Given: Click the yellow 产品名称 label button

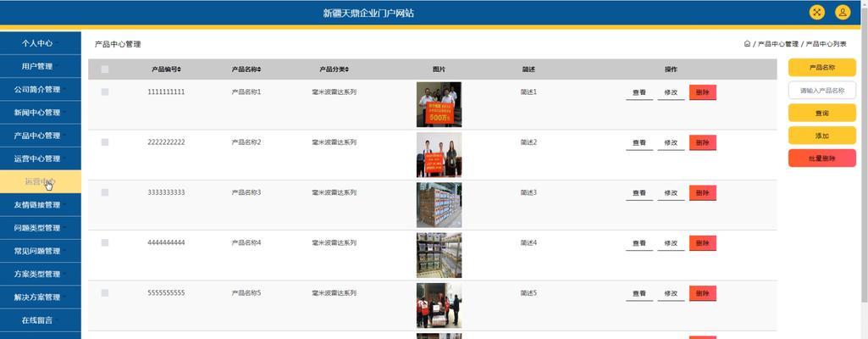Looking at the screenshot, I should coord(822,68).
